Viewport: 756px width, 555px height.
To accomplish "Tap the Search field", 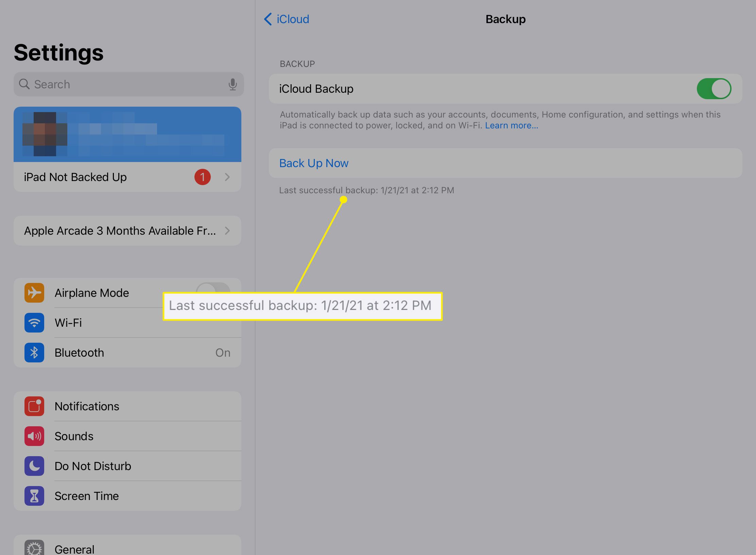I will pyautogui.click(x=128, y=84).
